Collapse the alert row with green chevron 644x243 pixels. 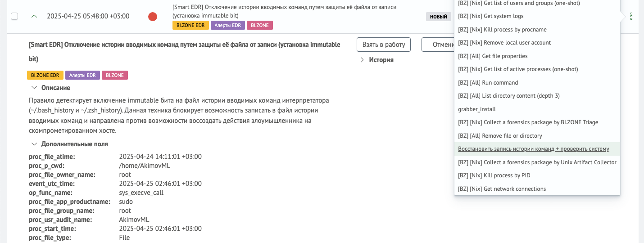tap(34, 16)
